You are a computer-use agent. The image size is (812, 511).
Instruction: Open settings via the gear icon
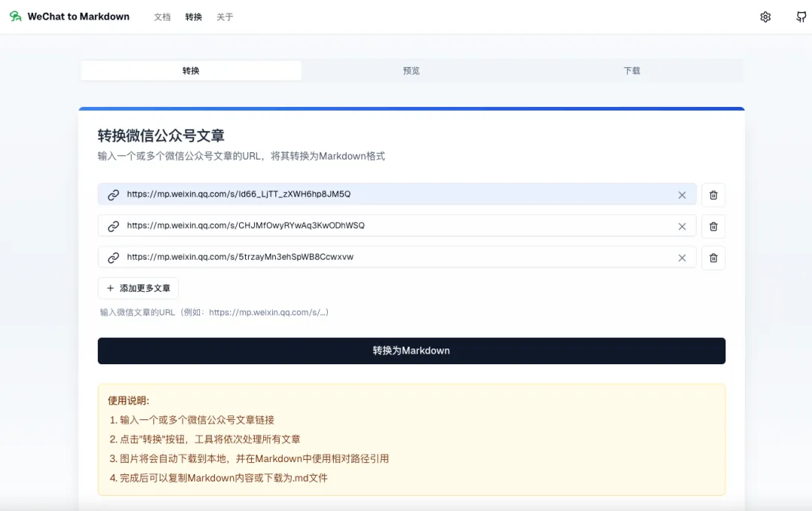pos(765,17)
